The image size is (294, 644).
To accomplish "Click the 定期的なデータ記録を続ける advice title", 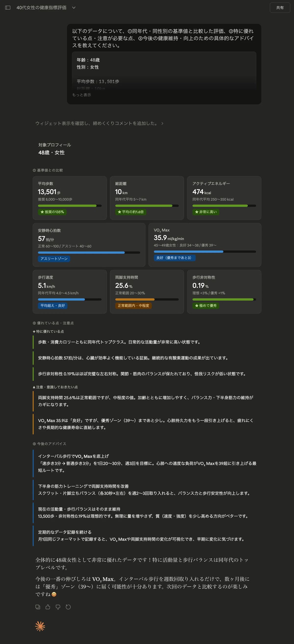I will 65,532.
